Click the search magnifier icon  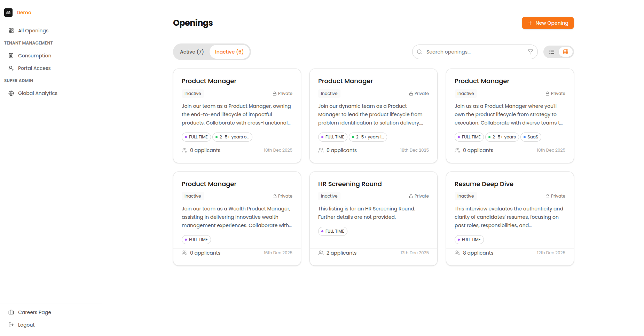419,51
